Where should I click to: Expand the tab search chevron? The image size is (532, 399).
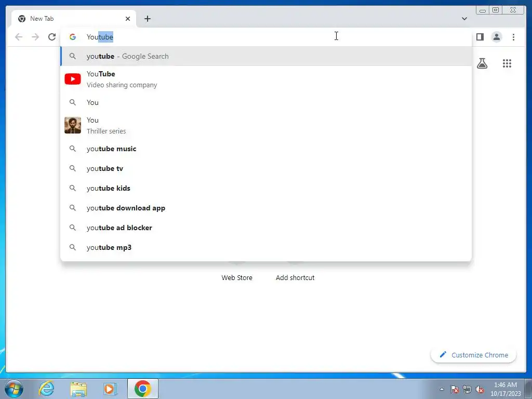pos(464,19)
